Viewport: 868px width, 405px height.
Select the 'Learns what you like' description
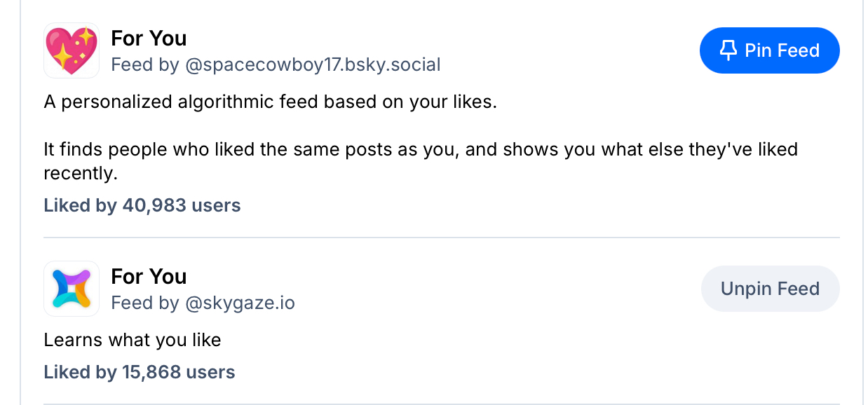click(x=133, y=341)
